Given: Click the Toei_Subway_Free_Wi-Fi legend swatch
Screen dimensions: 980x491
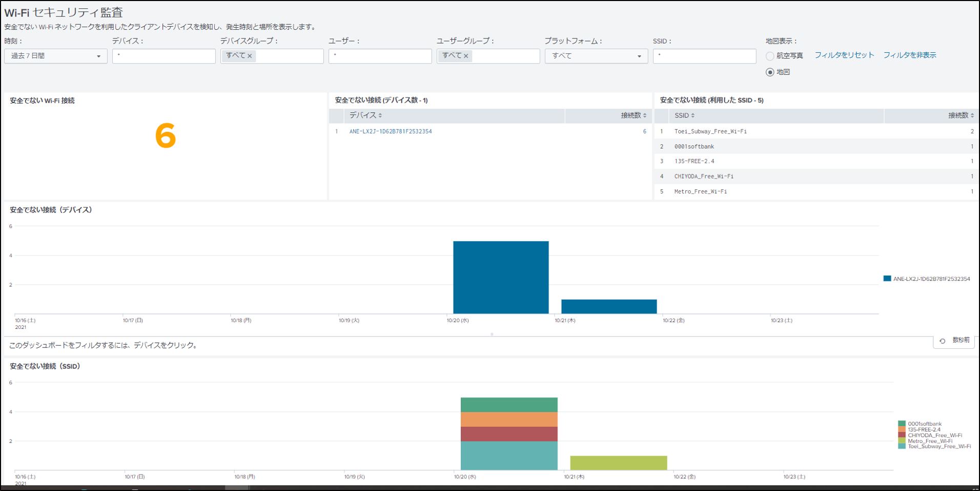Looking at the screenshot, I should pos(902,446).
